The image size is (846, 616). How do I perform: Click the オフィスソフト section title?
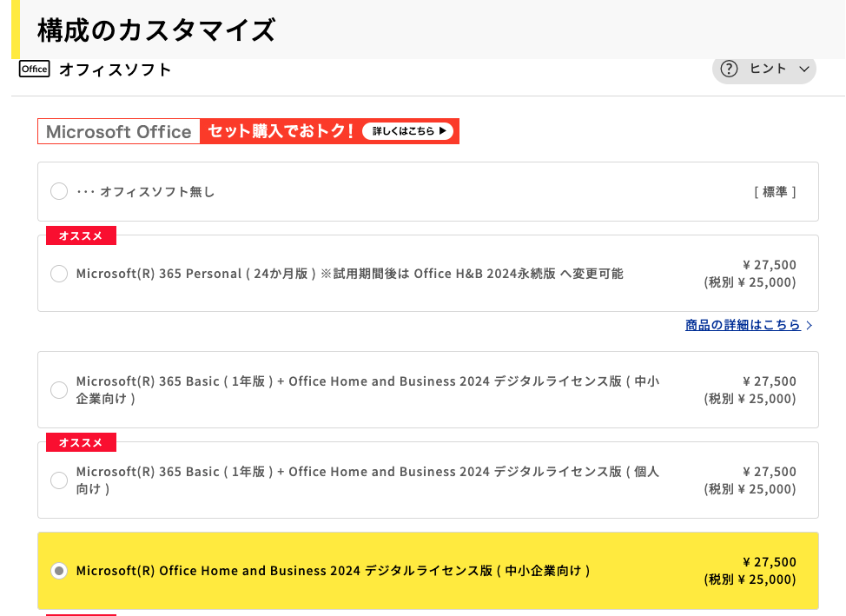pos(115,70)
